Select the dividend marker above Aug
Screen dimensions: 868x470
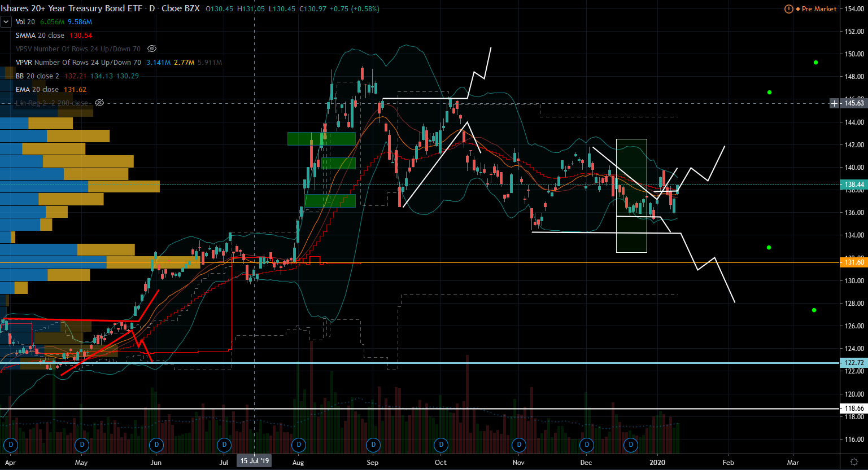coord(299,445)
